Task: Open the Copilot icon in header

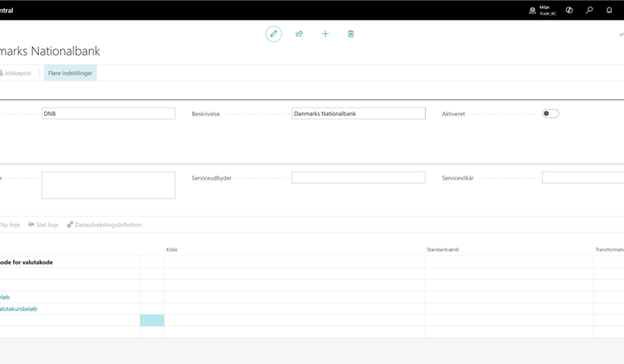Action: 569,10
